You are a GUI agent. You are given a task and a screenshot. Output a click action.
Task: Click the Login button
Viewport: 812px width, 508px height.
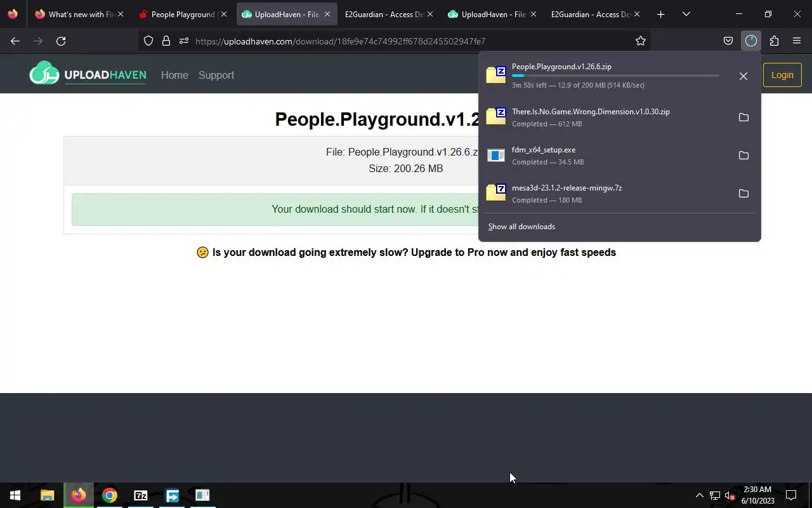coord(782,75)
